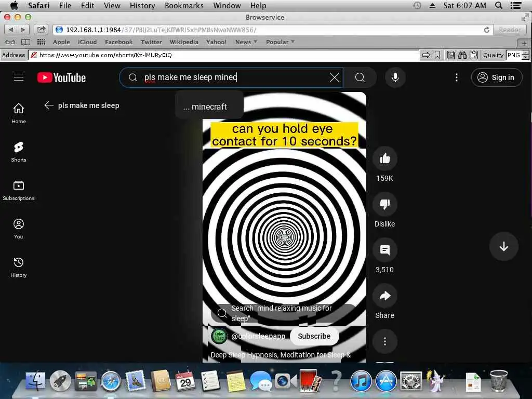Viewport: 532px width, 399px height.
Task: Open the Reading List glasses icon
Action: tap(10, 42)
